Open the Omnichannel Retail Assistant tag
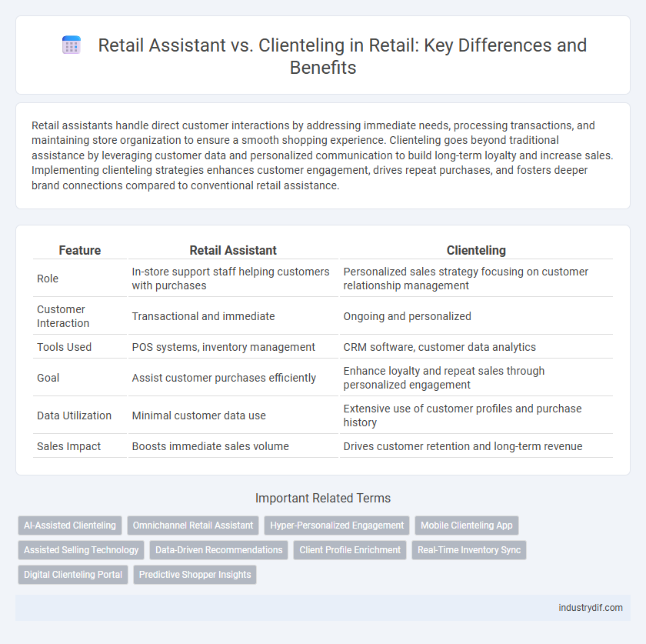This screenshot has width=646, height=644. 193,526
